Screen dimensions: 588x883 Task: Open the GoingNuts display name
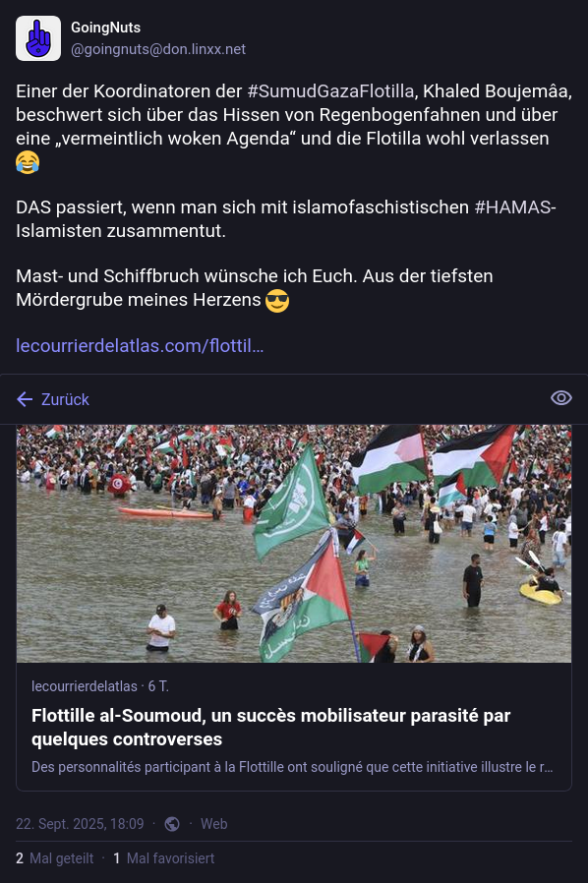[x=106, y=27]
